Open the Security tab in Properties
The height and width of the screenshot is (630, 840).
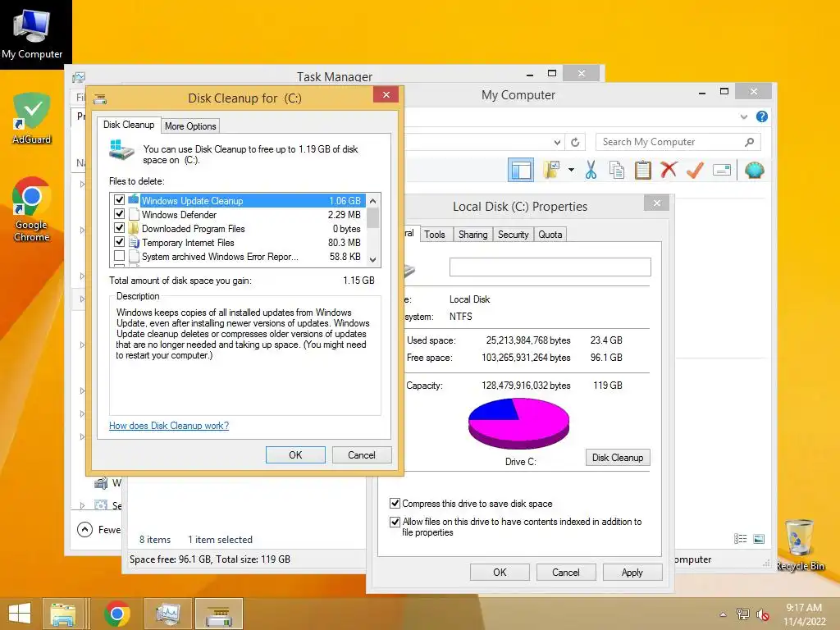(x=514, y=234)
